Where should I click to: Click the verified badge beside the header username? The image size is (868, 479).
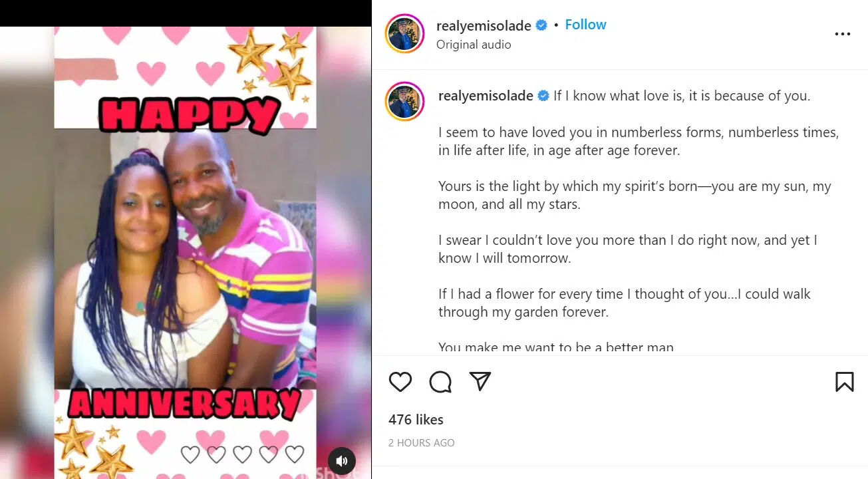pos(541,25)
